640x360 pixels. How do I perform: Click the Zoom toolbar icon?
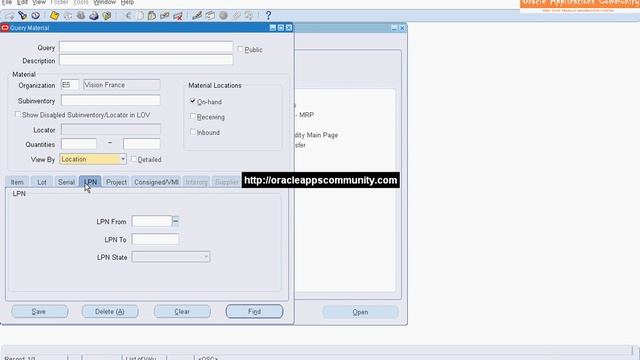[210, 16]
